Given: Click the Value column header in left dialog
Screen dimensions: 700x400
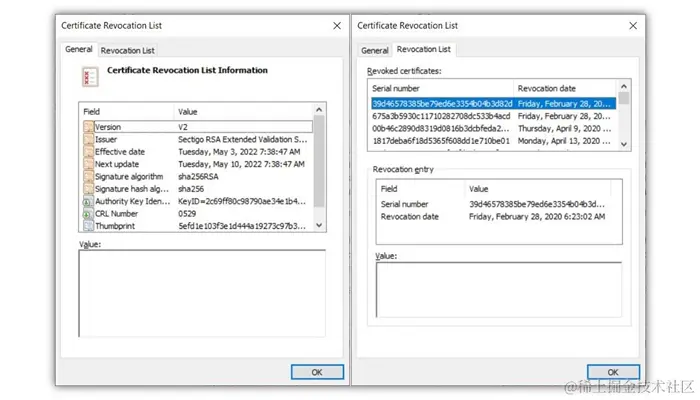Looking at the screenshot, I should pyautogui.click(x=243, y=112).
